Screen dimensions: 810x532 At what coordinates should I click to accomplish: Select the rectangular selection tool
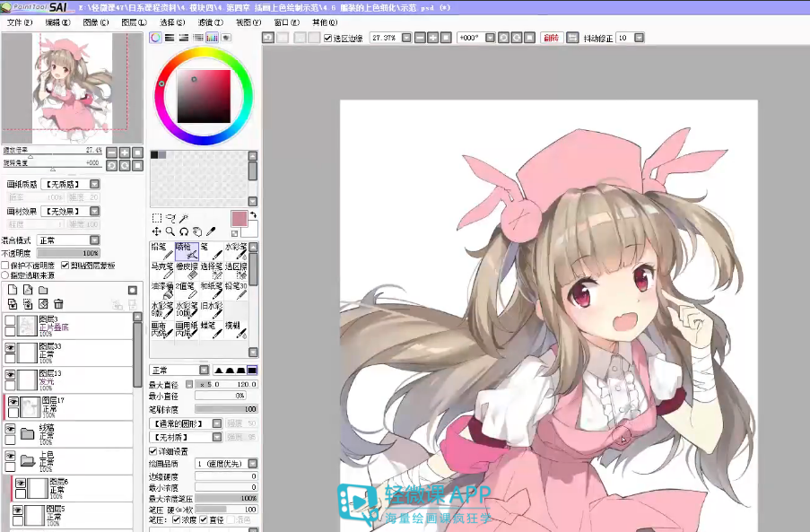[x=156, y=219]
